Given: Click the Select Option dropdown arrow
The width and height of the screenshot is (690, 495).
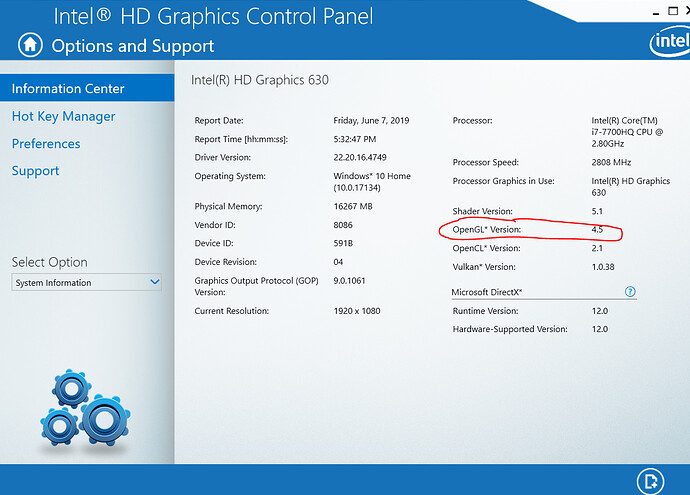Looking at the screenshot, I should [x=154, y=282].
